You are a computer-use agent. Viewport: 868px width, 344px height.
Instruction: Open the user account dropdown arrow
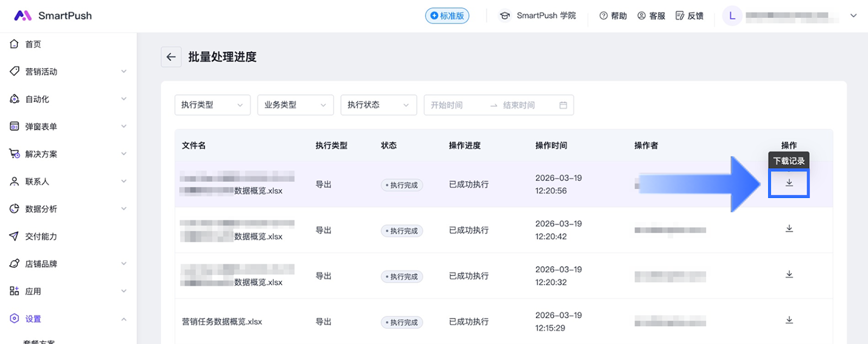pyautogui.click(x=853, y=16)
